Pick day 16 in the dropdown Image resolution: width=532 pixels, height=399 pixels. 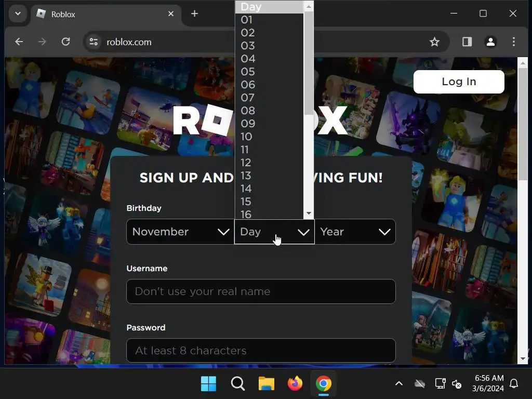[269, 214]
